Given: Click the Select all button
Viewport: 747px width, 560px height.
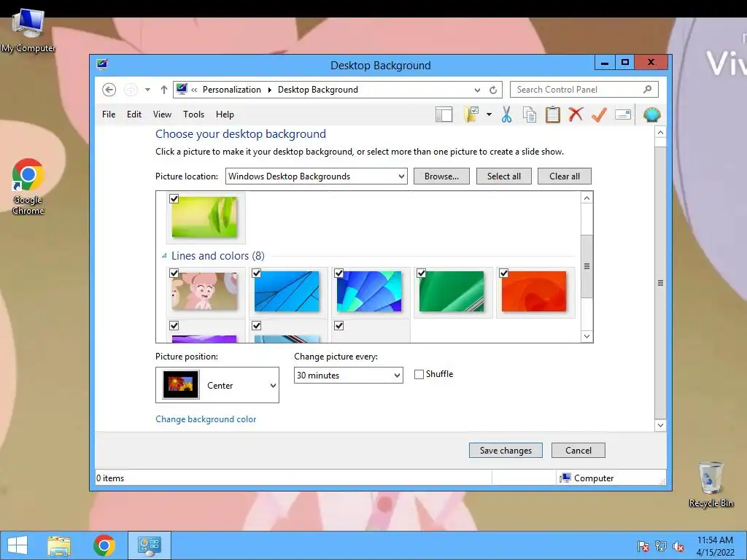Looking at the screenshot, I should point(503,176).
